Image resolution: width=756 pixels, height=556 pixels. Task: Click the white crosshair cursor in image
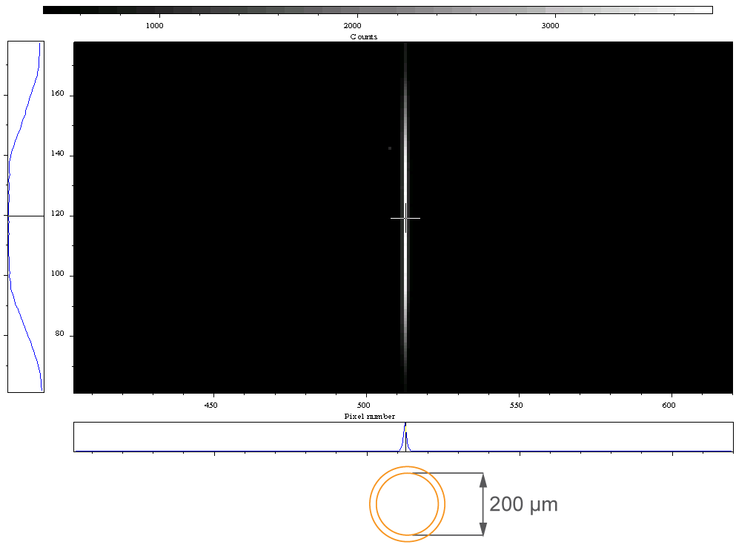pos(405,218)
